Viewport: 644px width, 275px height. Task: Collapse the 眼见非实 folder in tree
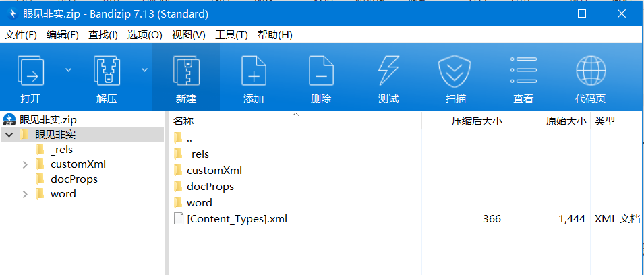(x=9, y=135)
